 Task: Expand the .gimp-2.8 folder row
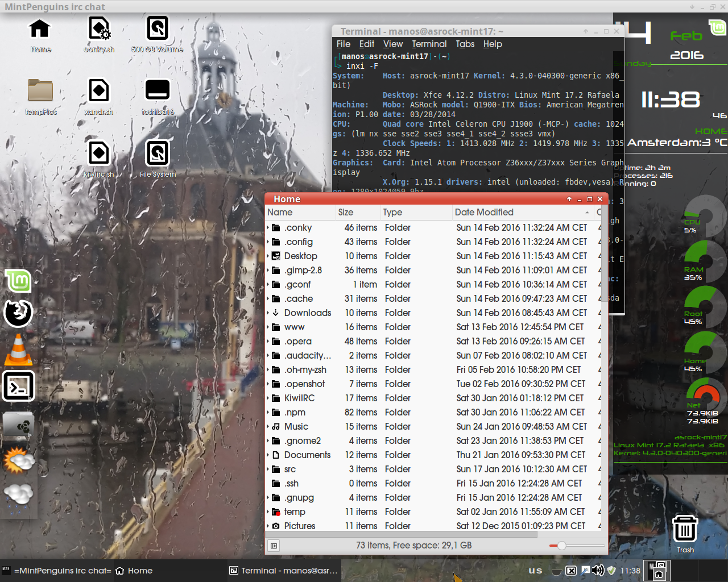[x=268, y=270]
